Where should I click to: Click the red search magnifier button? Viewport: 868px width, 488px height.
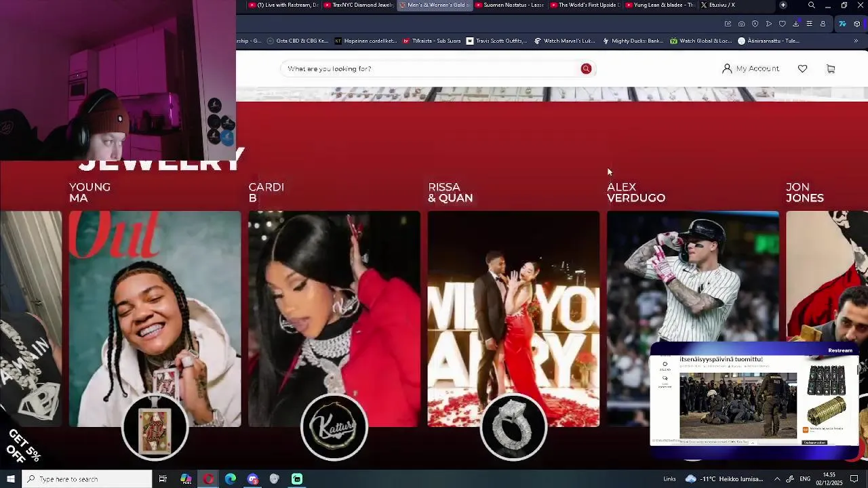point(586,68)
